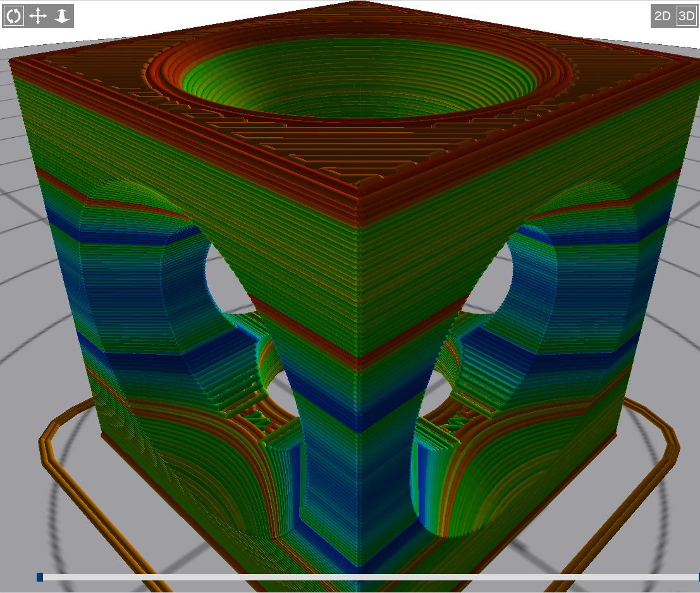Click the middle of the layer slider track
The width and height of the screenshot is (700, 593).
pyautogui.click(x=369, y=577)
